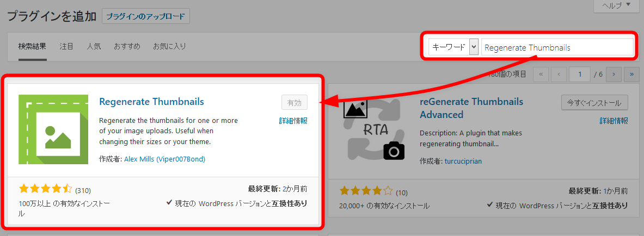This screenshot has width=644, height=236.
Task: Click 最終更新: 2か月前 text
Action: (x=278, y=189)
